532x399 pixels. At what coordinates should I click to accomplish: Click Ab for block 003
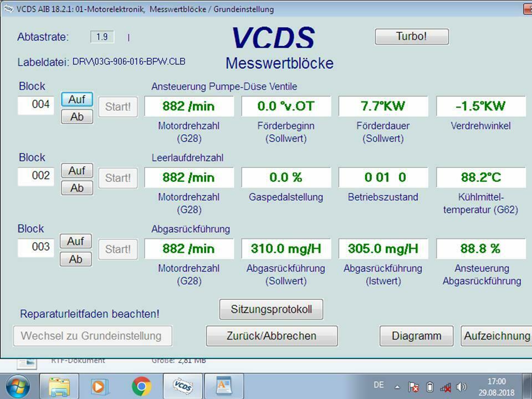pyautogui.click(x=76, y=259)
